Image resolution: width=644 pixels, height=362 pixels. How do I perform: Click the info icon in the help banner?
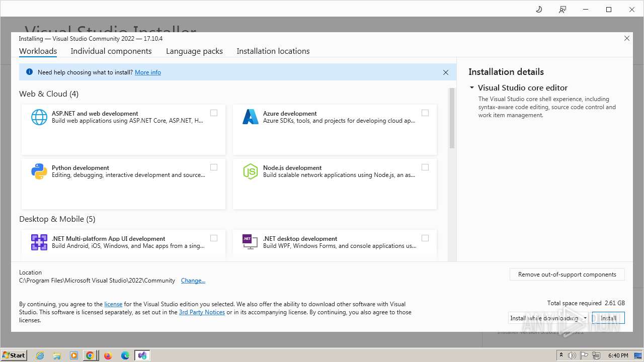29,72
